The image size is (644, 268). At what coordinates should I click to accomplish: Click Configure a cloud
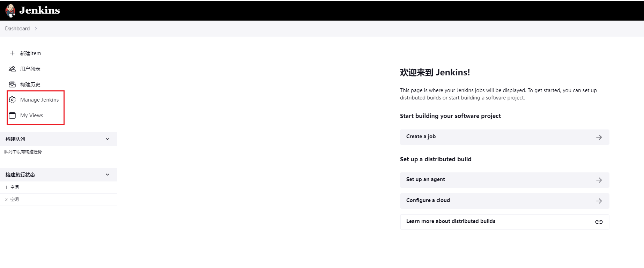click(504, 201)
